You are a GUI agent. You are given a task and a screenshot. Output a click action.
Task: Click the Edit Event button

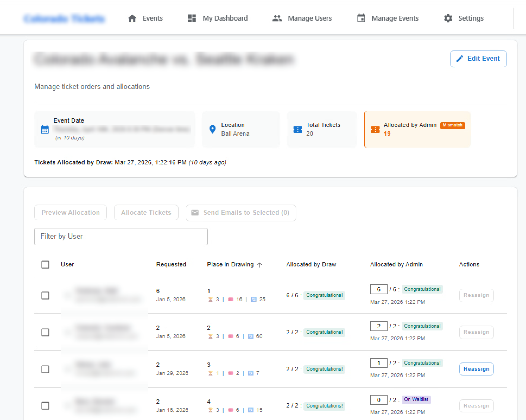point(478,59)
